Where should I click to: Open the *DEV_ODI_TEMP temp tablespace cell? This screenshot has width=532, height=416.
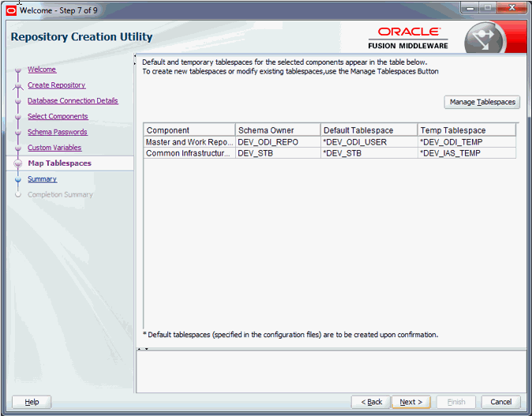466,142
